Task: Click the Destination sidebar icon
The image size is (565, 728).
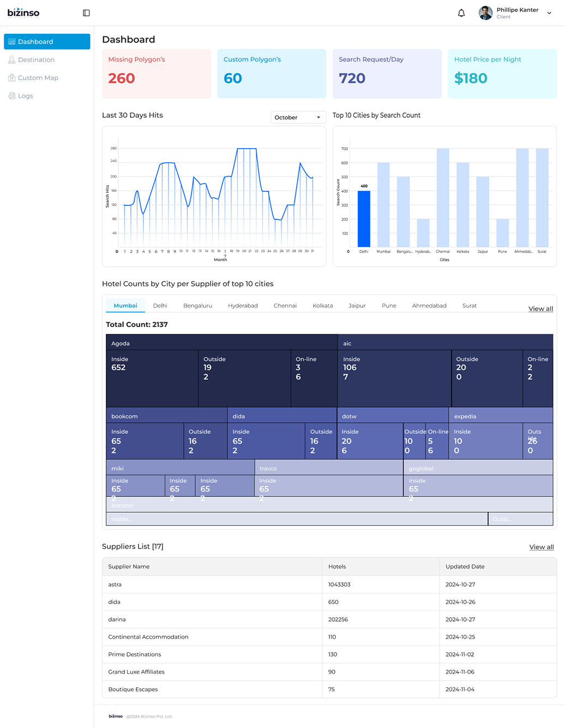Action: tap(11, 59)
